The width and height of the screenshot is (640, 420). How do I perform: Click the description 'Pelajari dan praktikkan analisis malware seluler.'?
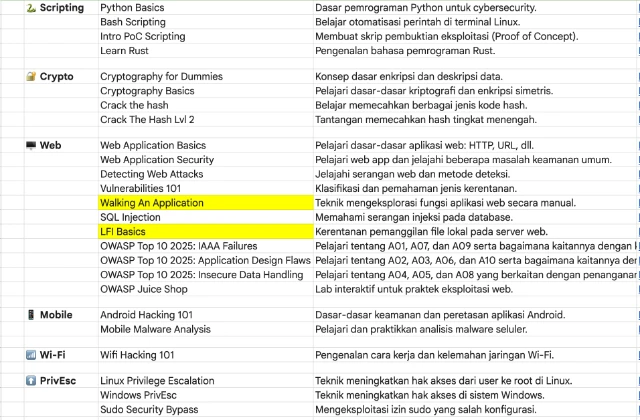421,329
